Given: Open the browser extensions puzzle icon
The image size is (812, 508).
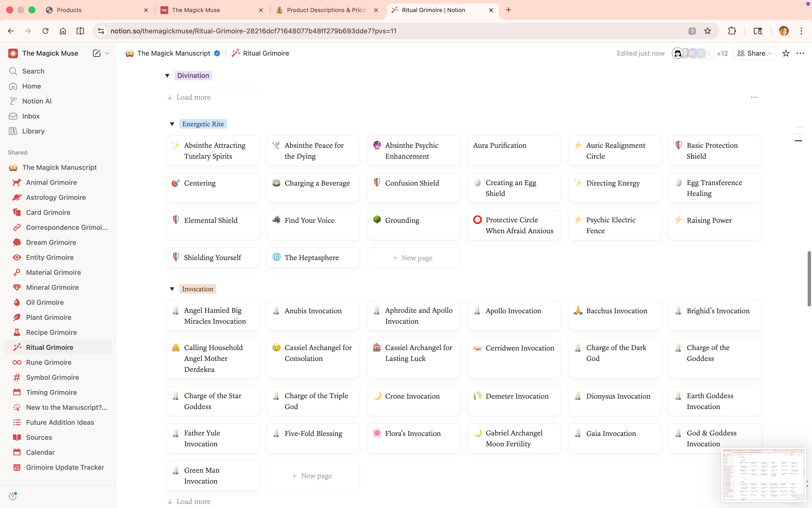Looking at the screenshot, I should pos(732,31).
